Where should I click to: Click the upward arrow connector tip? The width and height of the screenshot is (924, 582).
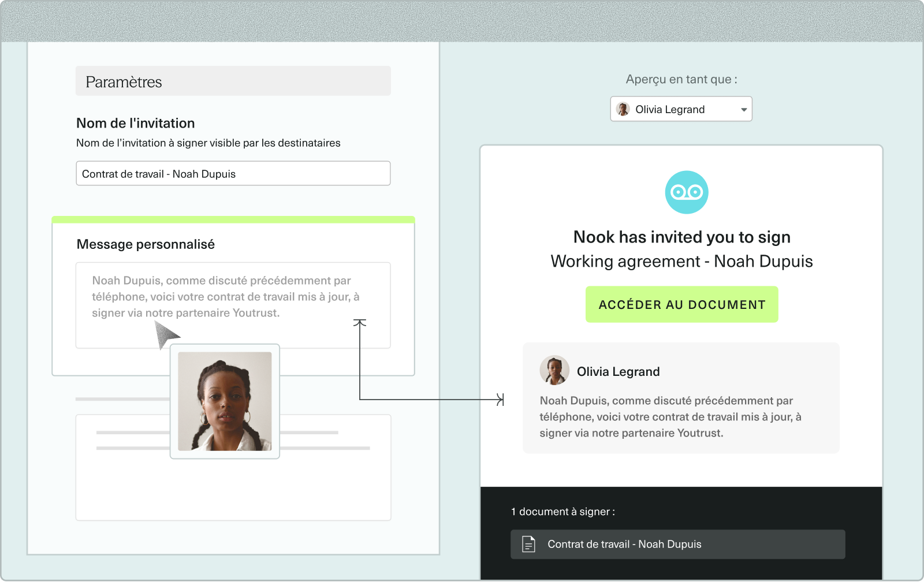(360, 323)
